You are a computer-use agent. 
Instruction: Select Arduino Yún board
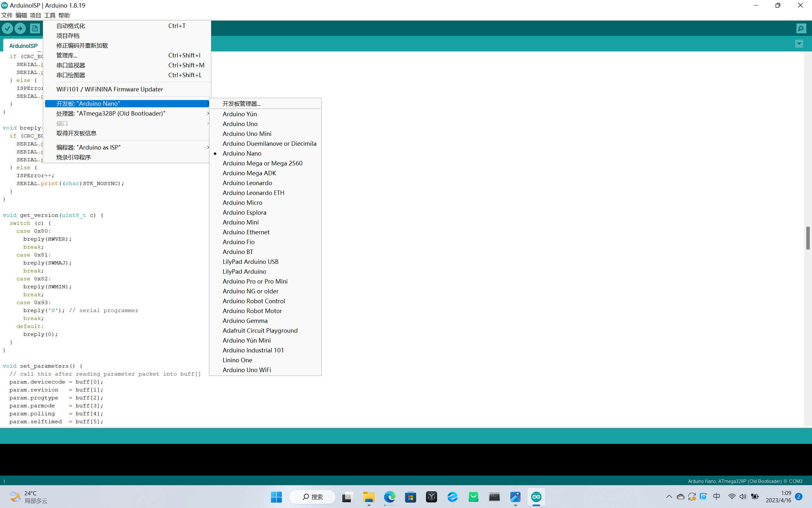[x=265, y=114]
